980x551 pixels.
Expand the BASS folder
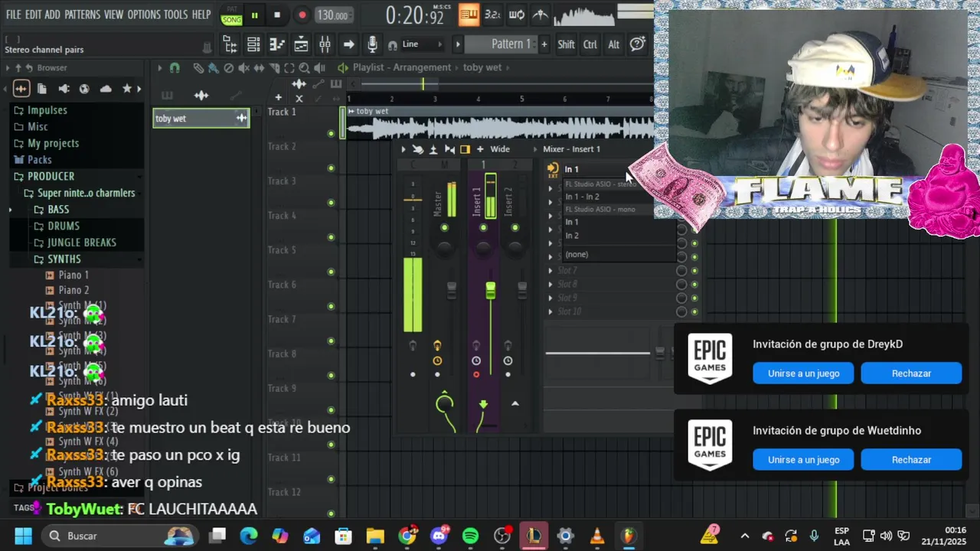pos(58,210)
